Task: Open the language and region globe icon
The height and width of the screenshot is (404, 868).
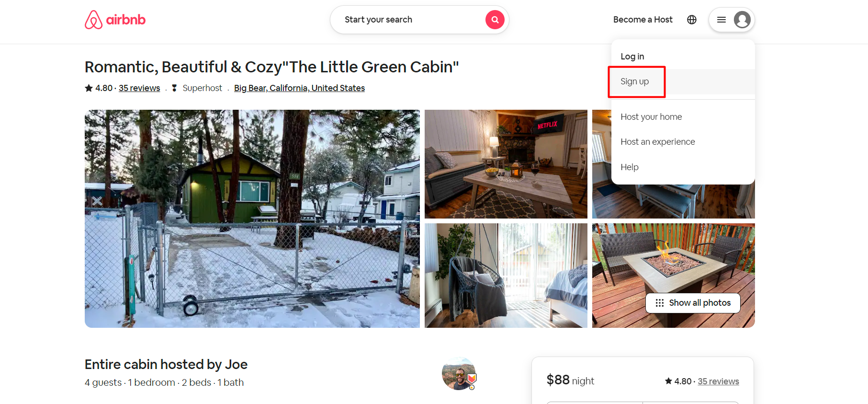Action: tap(691, 20)
